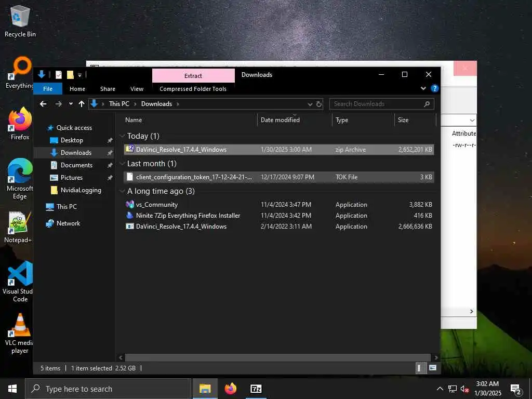The image size is (532, 399).
Task: Collapse the Last month (1) group
Action: pyautogui.click(x=122, y=164)
